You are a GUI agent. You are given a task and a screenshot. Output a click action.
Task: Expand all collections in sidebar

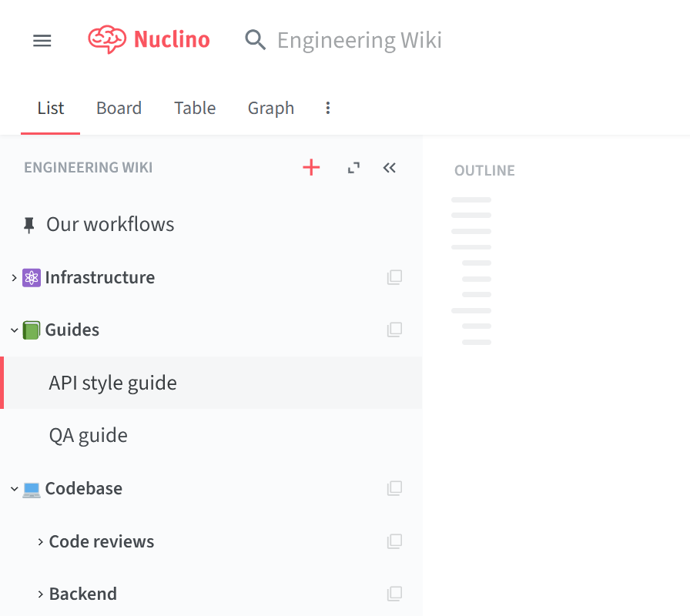coord(353,168)
